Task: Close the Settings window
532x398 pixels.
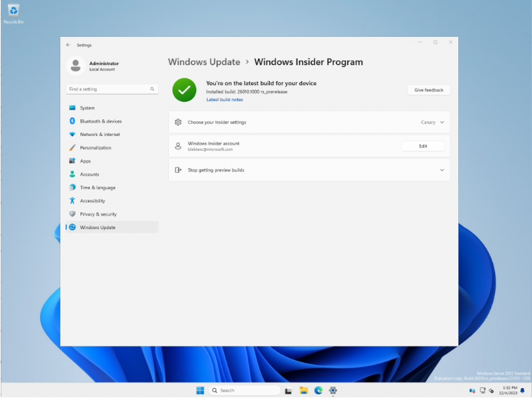Action: [x=450, y=42]
